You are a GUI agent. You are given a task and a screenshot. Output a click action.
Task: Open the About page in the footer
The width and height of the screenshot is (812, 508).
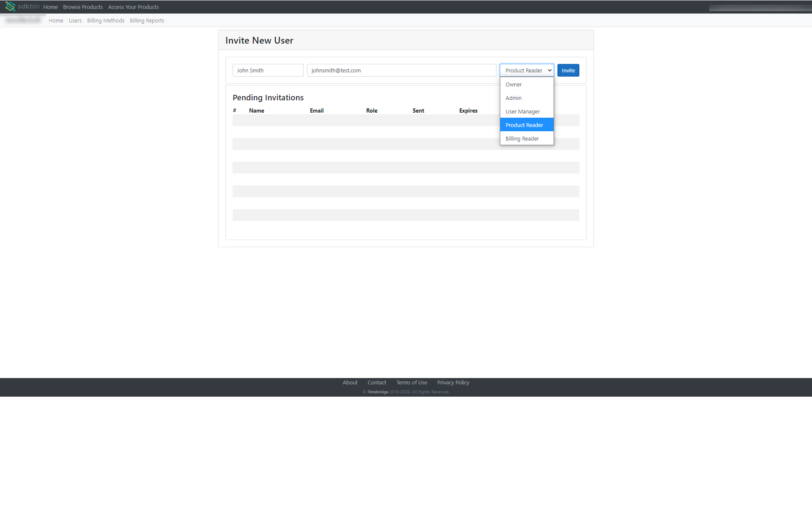350,382
